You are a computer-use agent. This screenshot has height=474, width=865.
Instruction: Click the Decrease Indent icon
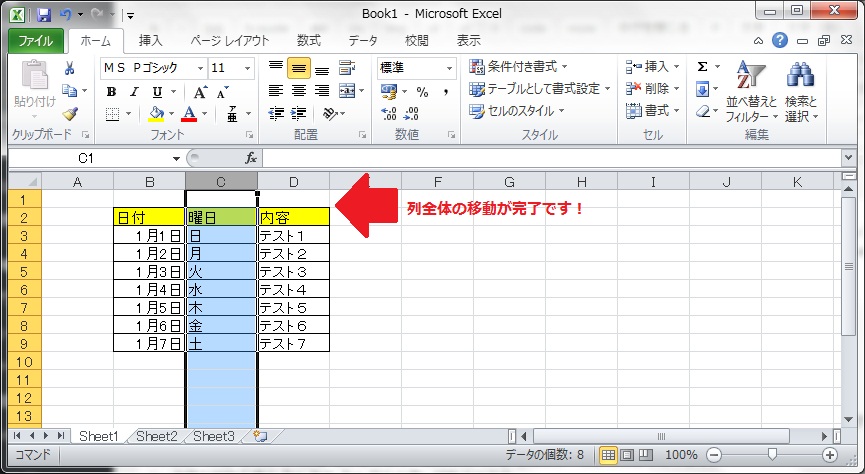click(276, 114)
